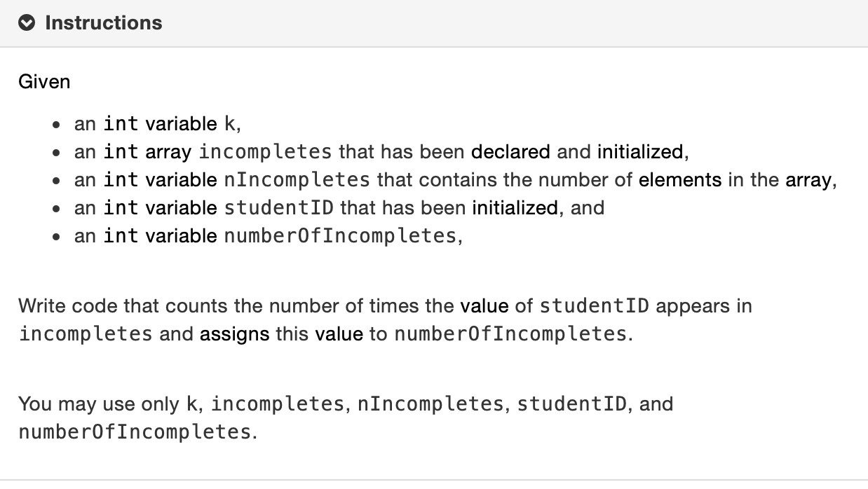
Task: Click "int" keyword in the incompletes array bullet
Action: [x=121, y=151]
